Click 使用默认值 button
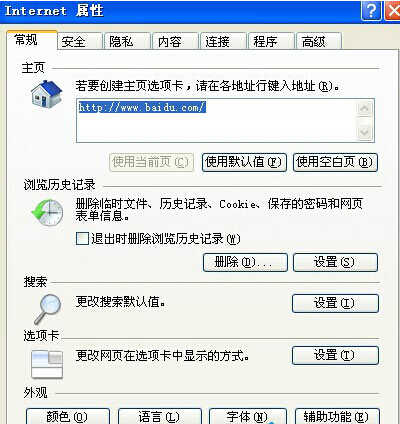The image size is (400, 424). click(x=244, y=162)
